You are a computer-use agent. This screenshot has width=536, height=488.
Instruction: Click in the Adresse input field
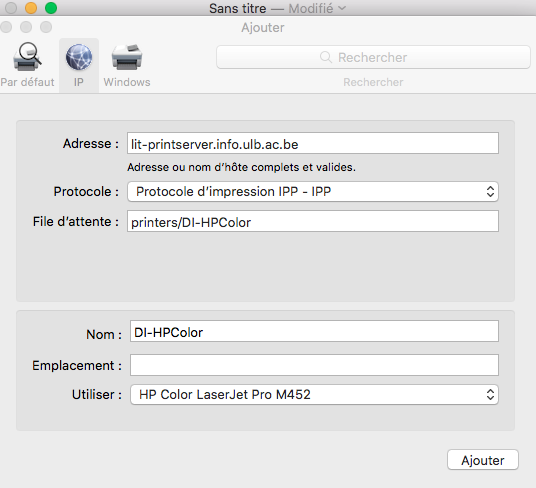click(313, 143)
